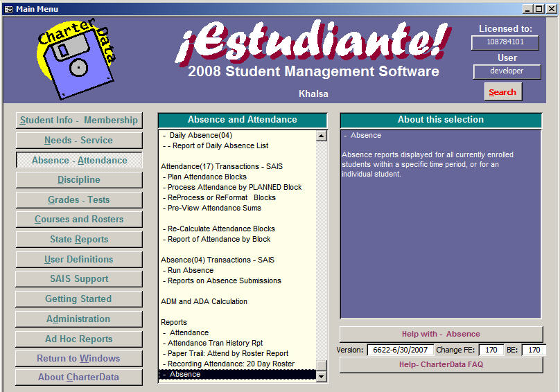Screen dimensions: 560x392
Task: Go to Courses and Rosters
Action: click(79, 220)
